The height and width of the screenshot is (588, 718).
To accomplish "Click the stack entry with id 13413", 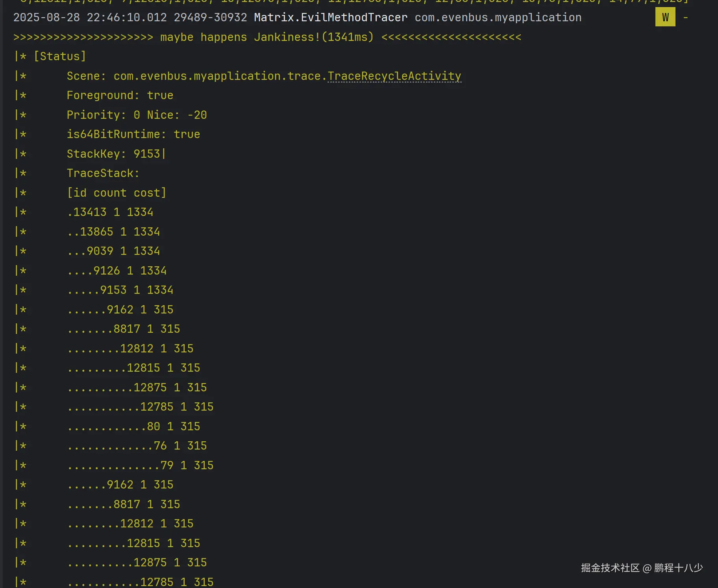I will point(110,212).
